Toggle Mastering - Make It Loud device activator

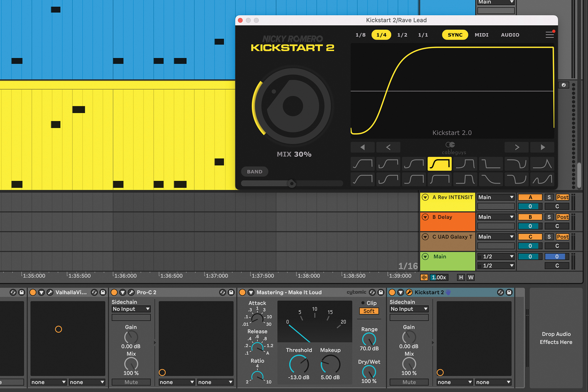242,292
